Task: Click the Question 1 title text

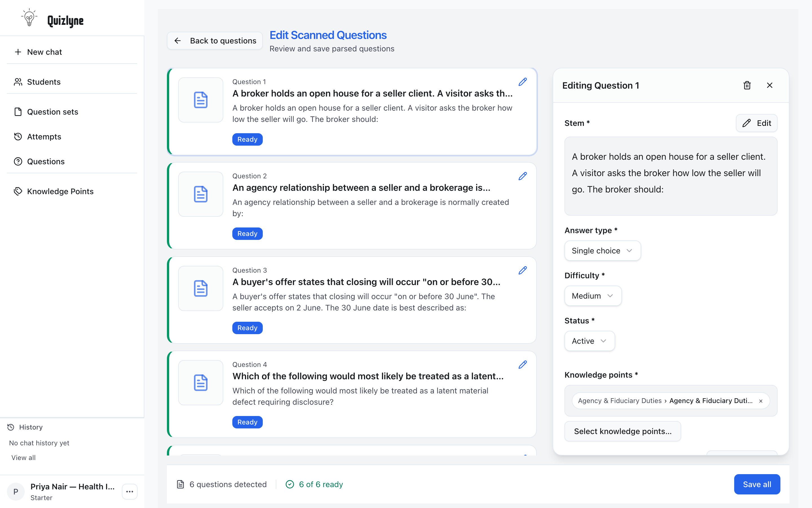Action: [372, 93]
